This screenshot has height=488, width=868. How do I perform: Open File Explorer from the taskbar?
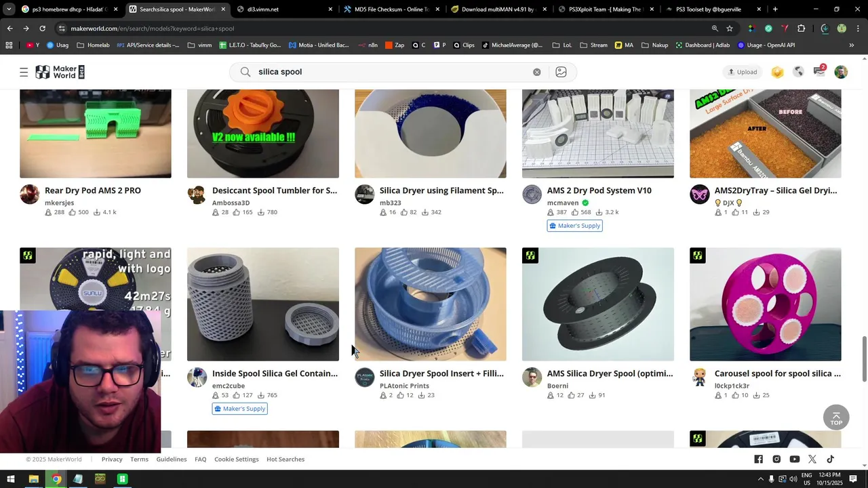click(33, 479)
